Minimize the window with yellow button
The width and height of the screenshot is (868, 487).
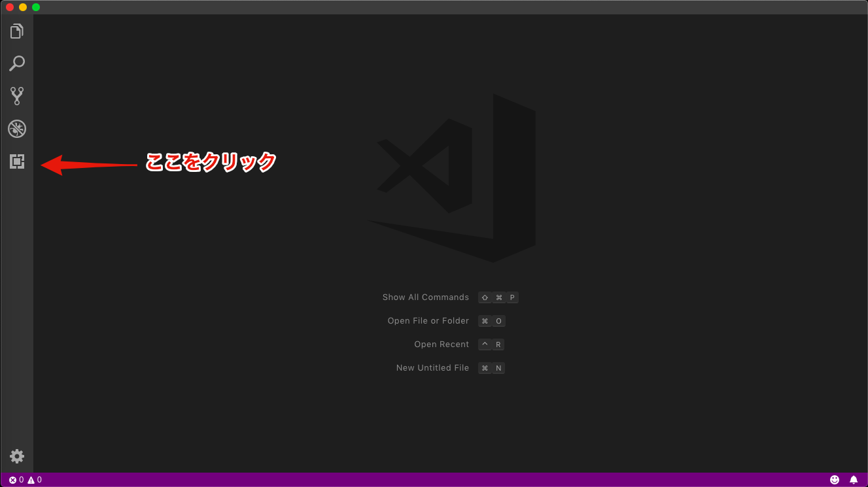(x=23, y=7)
